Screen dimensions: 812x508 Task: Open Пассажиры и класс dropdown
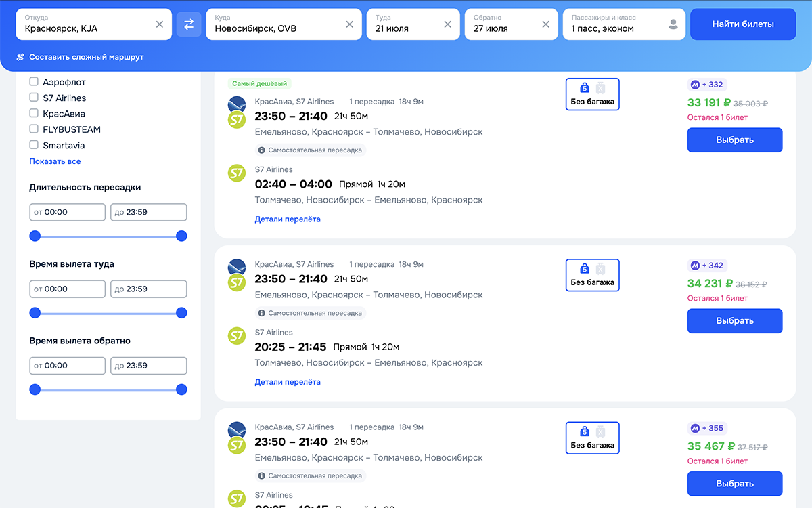624,24
